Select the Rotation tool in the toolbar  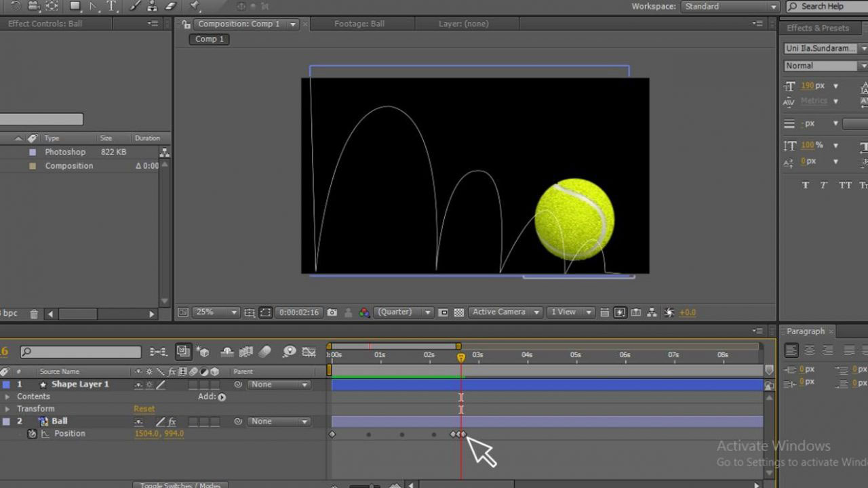[x=14, y=6]
